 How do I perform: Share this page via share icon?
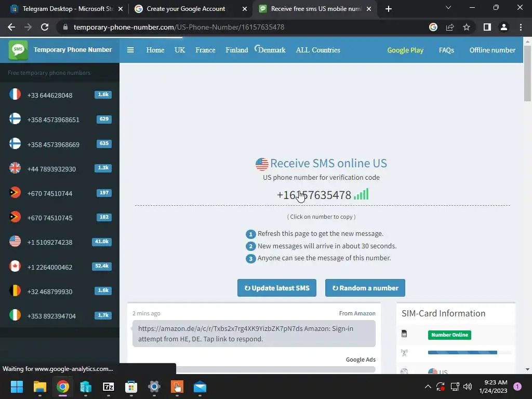[x=450, y=27]
